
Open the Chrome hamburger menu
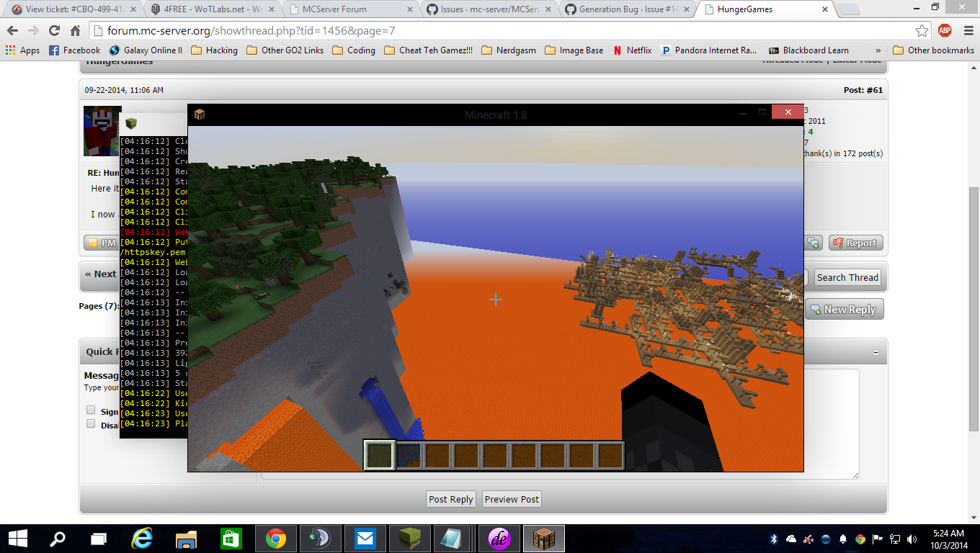(966, 31)
